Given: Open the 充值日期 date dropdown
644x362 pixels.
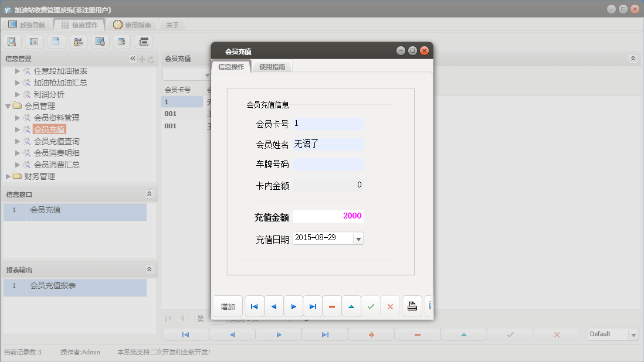Looking at the screenshot, I should pyautogui.click(x=358, y=238).
